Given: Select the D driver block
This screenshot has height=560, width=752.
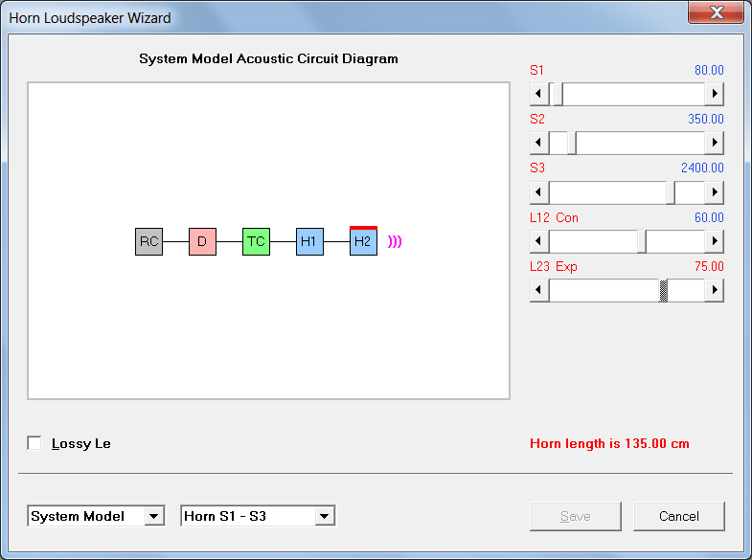Looking at the screenshot, I should (202, 241).
